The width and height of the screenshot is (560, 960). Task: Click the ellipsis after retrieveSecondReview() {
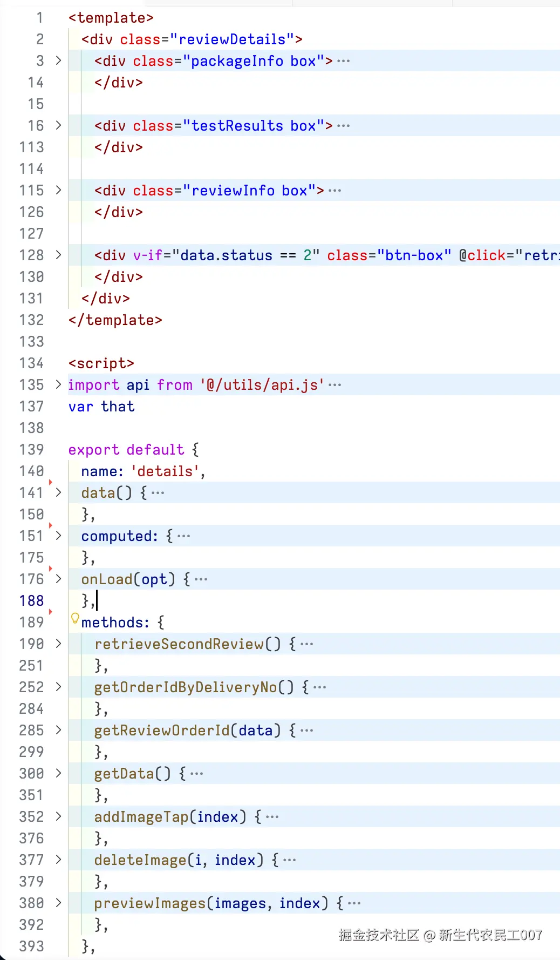tap(306, 644)
